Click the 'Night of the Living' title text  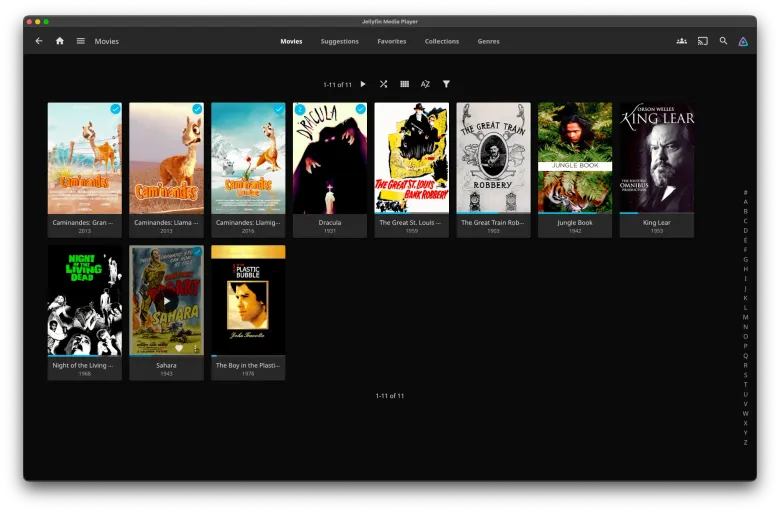point(83,365)
